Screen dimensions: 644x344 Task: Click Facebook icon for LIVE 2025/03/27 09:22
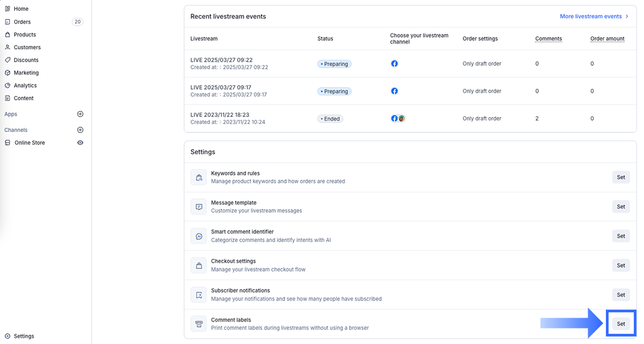[x=394, y=64]
